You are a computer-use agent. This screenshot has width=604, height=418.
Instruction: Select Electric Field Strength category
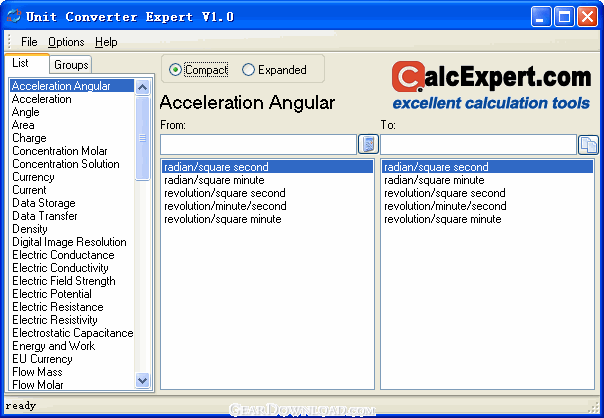(x=72, y=281)
